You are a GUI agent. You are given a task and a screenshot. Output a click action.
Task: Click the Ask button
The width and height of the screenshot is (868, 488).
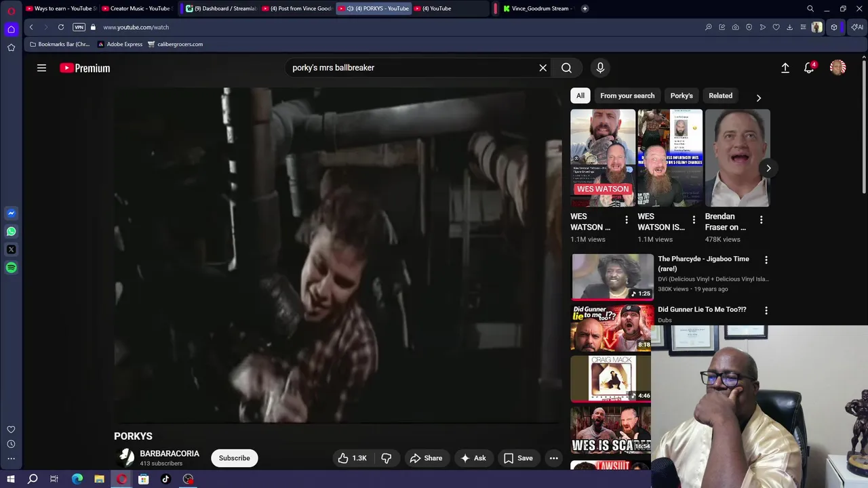pos(473,458)
